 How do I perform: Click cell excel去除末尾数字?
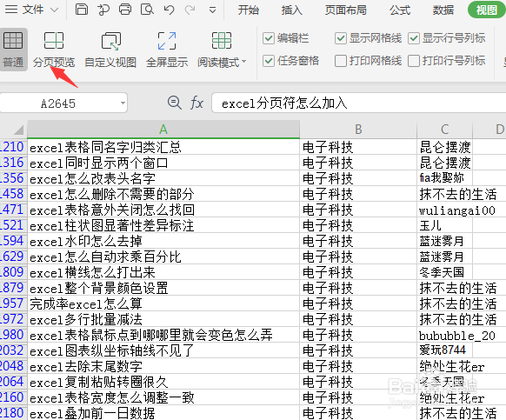coord(163,366)
